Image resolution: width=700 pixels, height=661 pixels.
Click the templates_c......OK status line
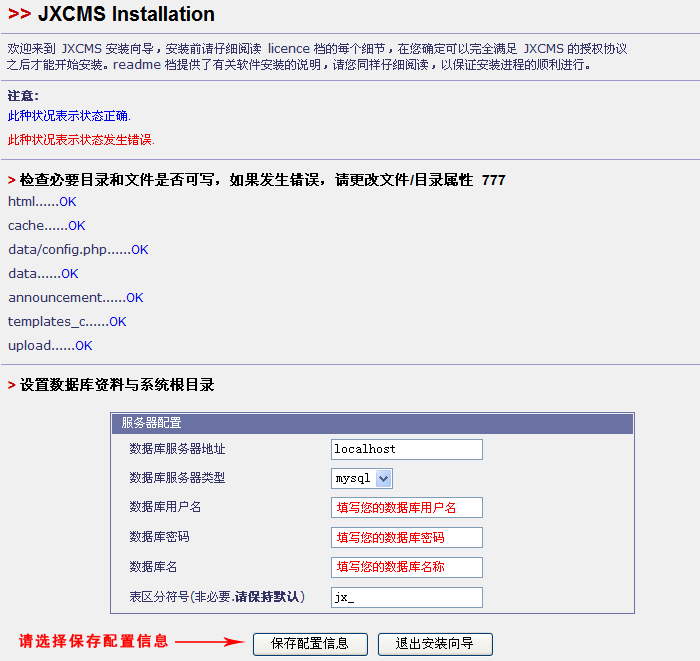[x=67, y=322]
